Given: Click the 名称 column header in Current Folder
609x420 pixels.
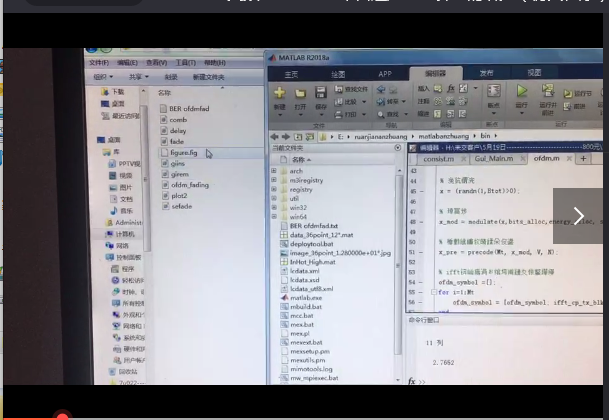Looking at the screenshot, I should click(x=298, y=160).
